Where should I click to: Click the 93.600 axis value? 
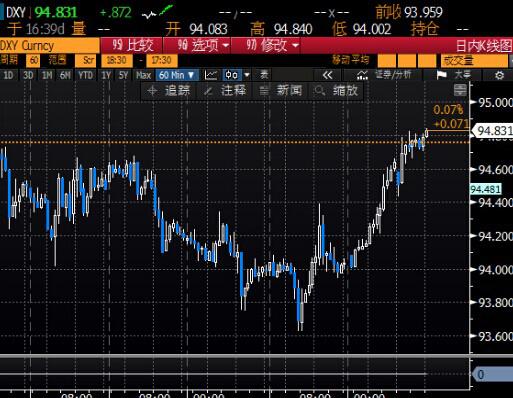pyautogui.click(x=495, y=336)
